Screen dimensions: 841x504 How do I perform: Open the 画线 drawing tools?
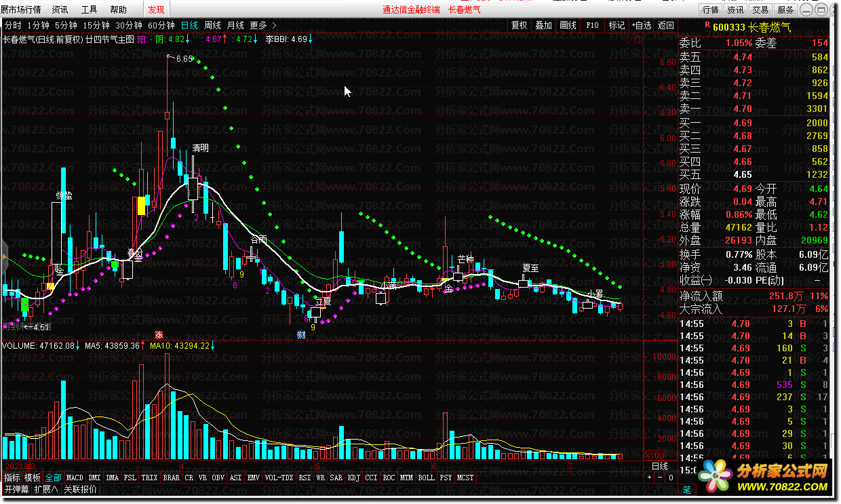tap(568, 25)
